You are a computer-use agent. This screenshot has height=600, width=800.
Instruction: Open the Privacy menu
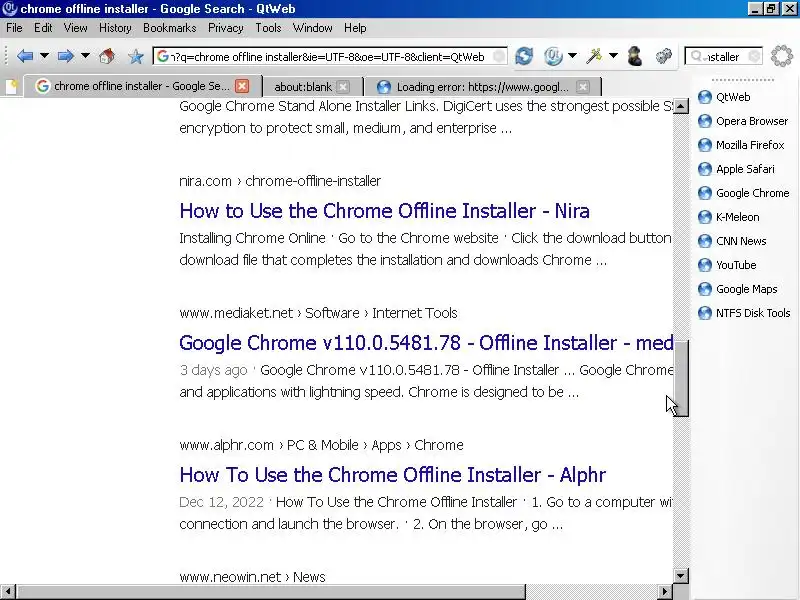click(226, 28)
